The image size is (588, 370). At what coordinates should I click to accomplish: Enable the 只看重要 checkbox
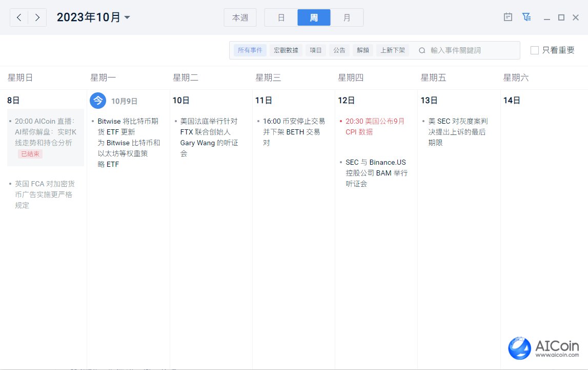click(534, 50)
